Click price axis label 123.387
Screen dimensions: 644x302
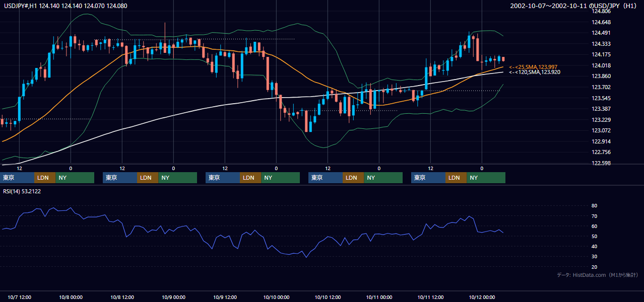point(601,109)
